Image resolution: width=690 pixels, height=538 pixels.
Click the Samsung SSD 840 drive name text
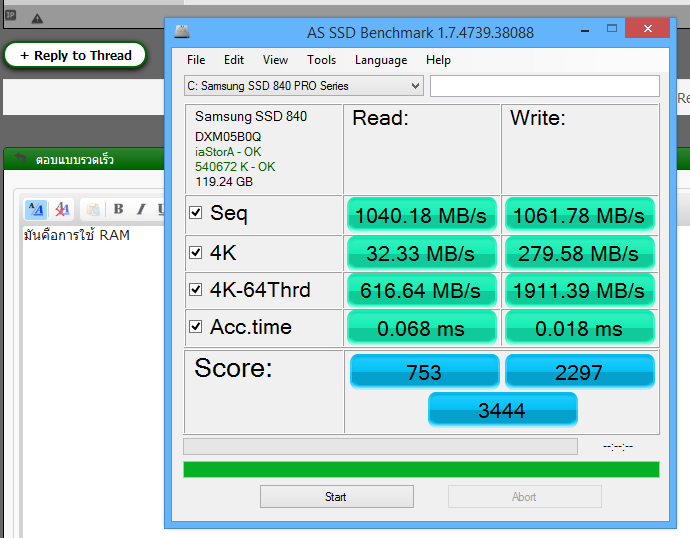coord(251,116)
